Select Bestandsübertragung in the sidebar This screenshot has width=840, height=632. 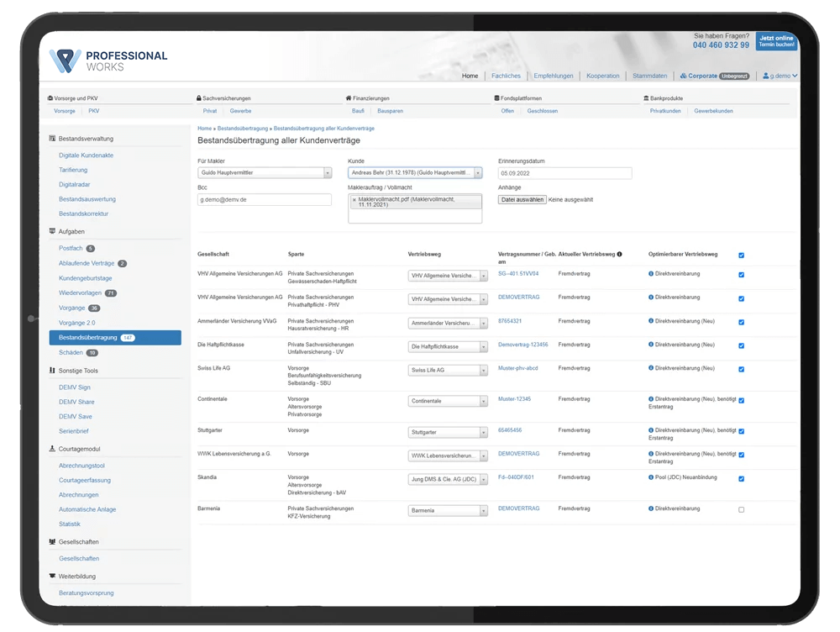[x=115, y=338]
